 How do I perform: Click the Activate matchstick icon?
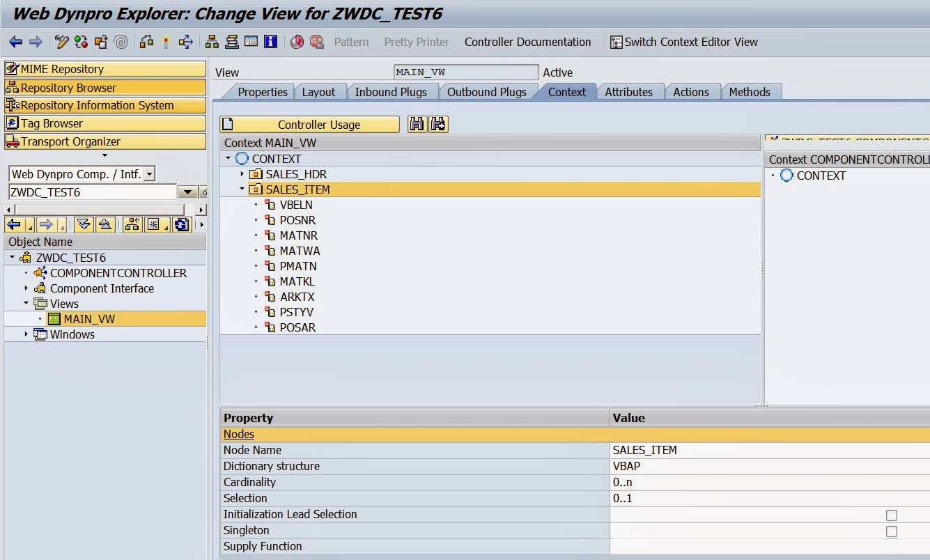tap(166, 42)
